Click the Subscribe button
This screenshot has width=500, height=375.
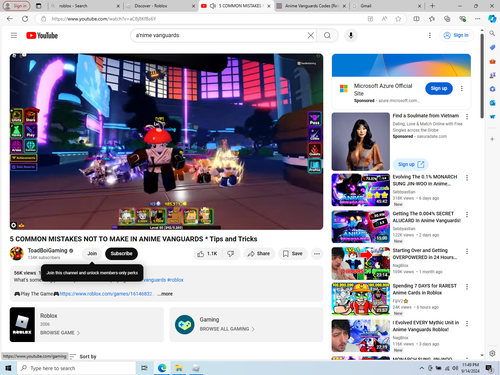(x=121, y=254)
